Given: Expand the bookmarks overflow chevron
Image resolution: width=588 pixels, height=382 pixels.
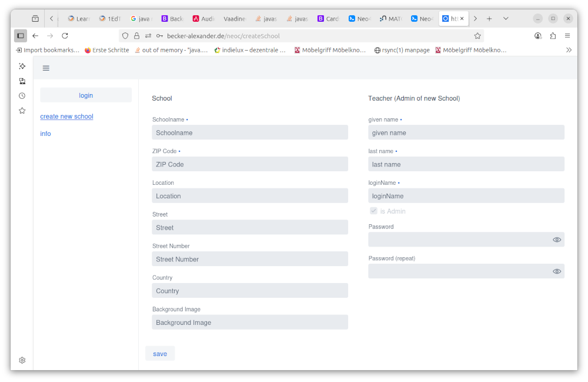Looking at the screenshot, I should 568,50.
